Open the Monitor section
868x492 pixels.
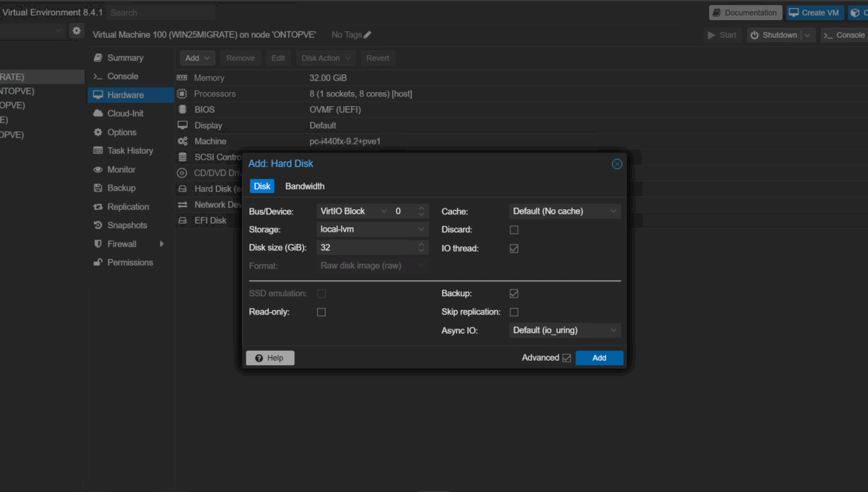click(x=121, y=169)
